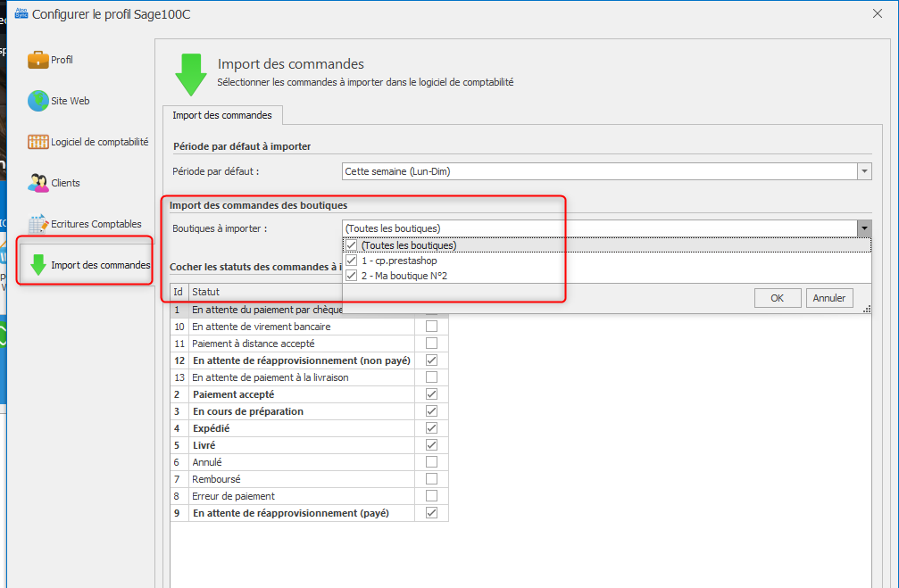Open the Site Web section
The image size is (899, 588).
(x=70, y=101)
